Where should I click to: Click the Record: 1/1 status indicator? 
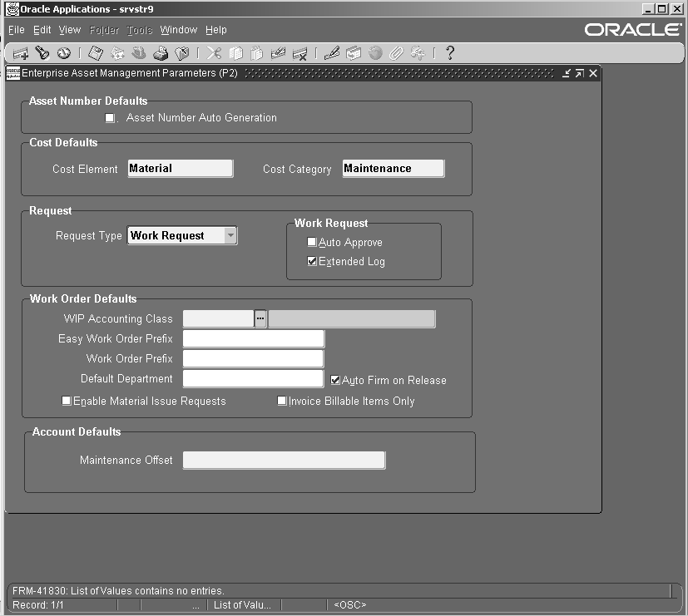(x=37, y=605)
